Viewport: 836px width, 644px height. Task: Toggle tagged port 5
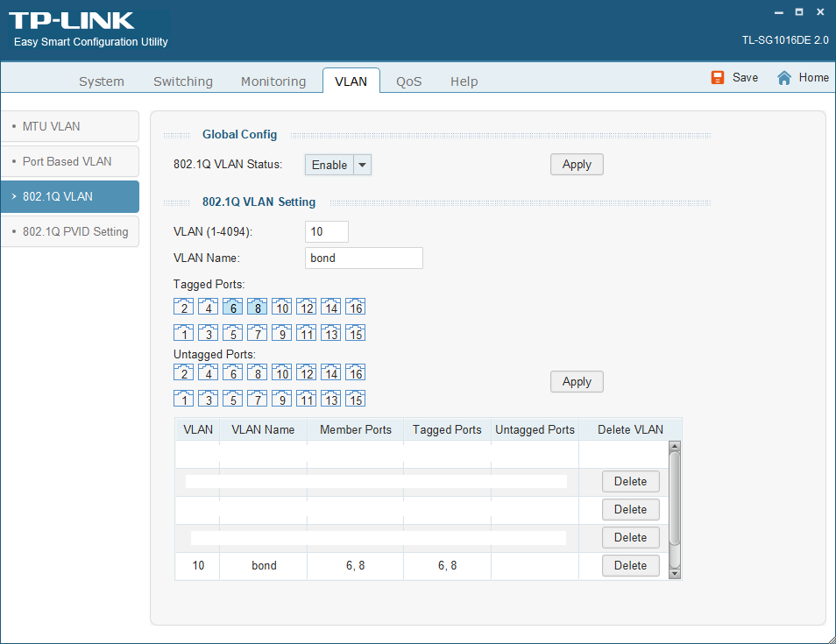click(232, 333)
